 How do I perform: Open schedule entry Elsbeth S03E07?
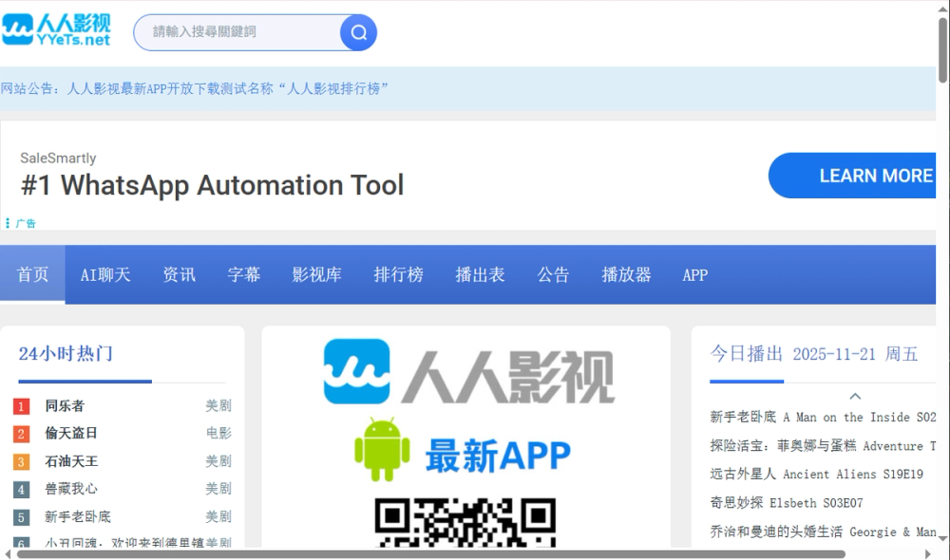click(x=787, y=502)
